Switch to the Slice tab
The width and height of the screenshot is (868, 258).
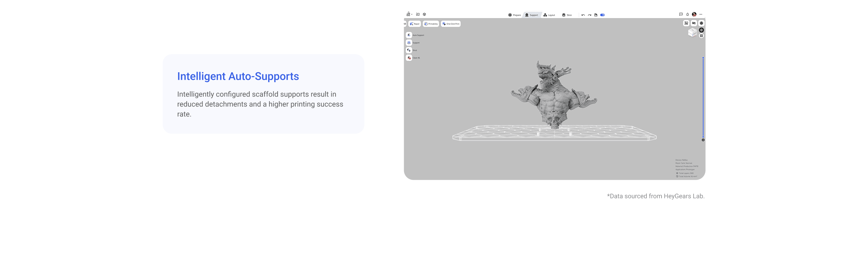coord(567,15)
